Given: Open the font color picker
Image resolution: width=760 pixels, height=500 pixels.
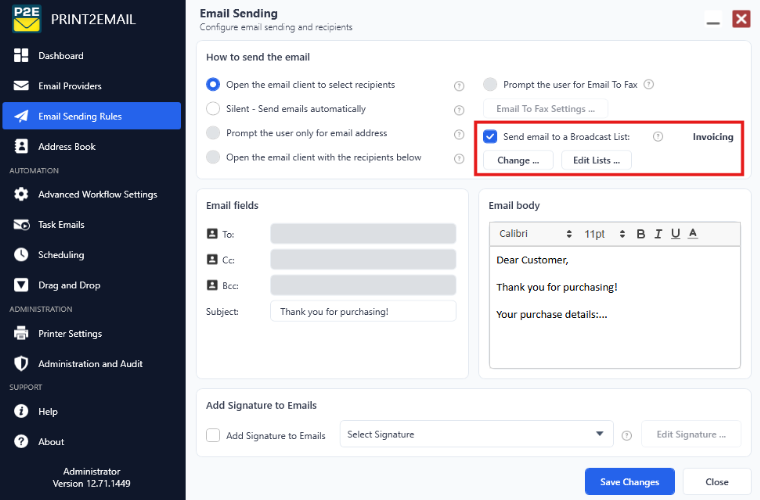Looking at the screenshot, I should point(693,234).
